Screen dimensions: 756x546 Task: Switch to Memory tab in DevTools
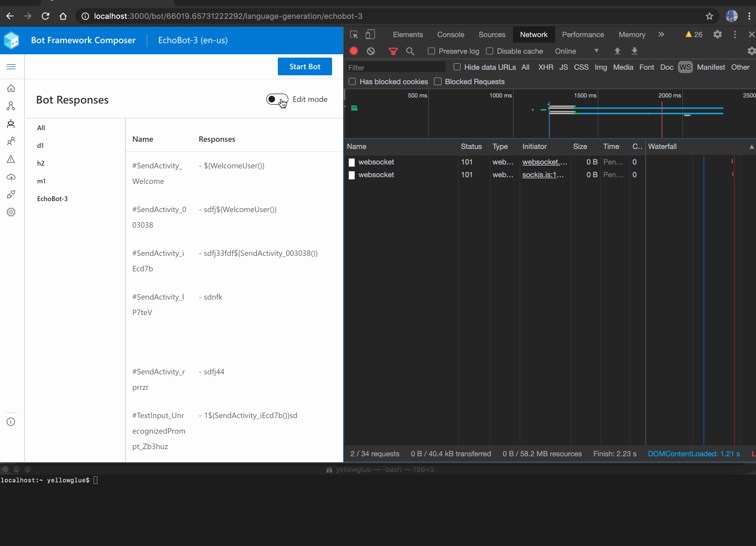coord(632,34)
